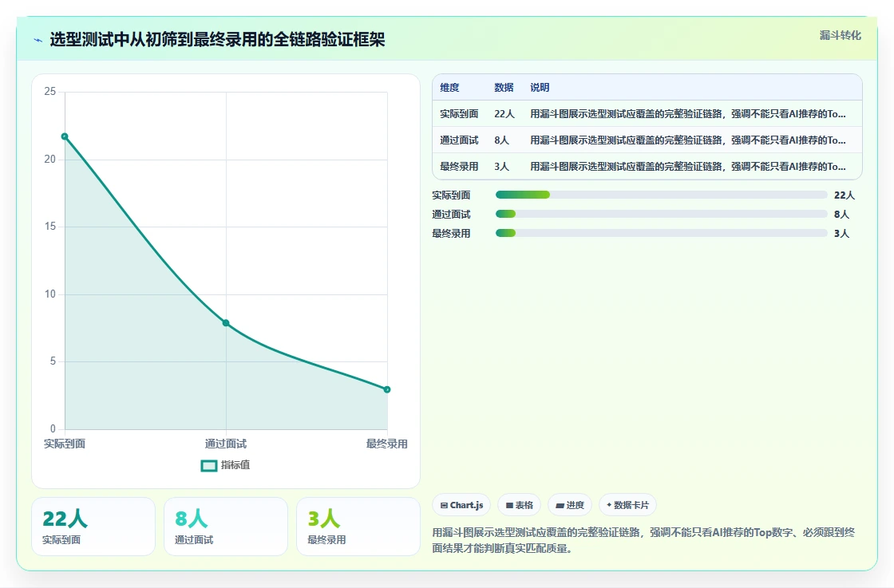
Task: Click the 维度 column header
Action: point(449,87)
